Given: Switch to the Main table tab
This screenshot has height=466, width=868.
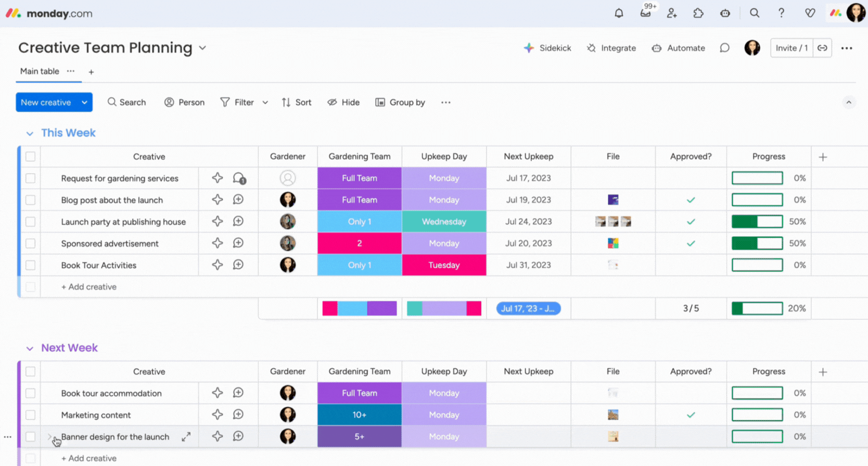Looking at the screenshot, I should pyautogui.click(x=40, y=71).
